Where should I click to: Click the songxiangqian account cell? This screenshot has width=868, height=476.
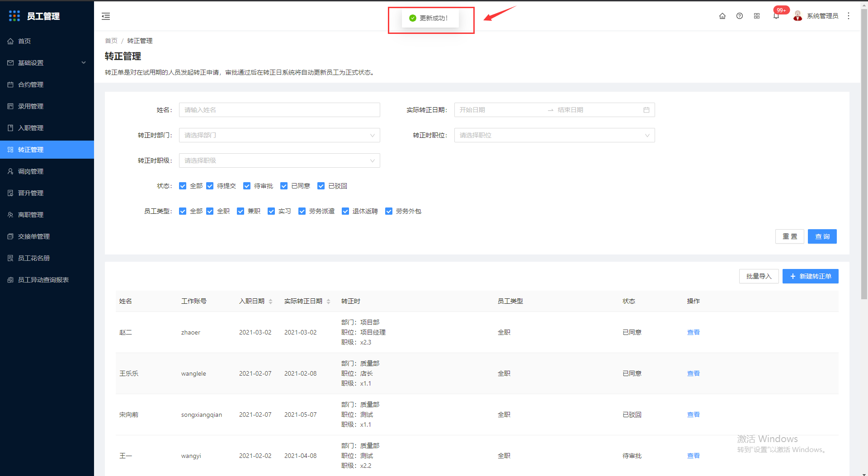(202, 415)
